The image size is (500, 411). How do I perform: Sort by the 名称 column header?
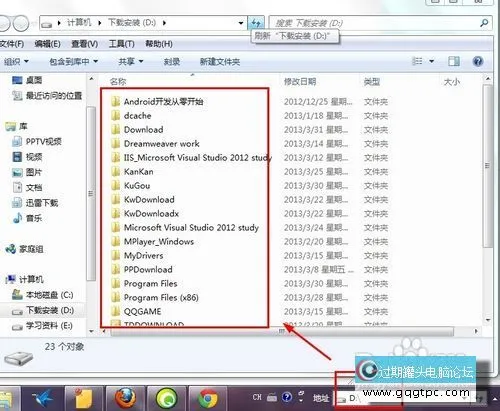118,81
